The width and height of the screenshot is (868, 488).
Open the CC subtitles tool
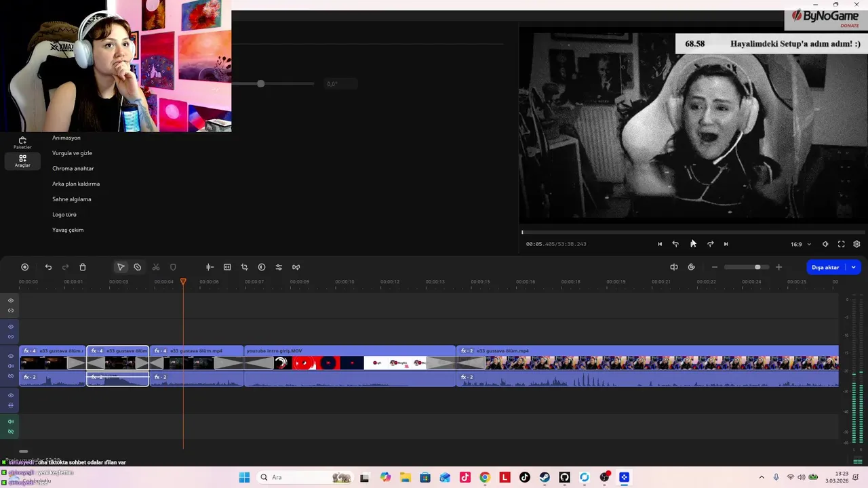(x=227, y=267)
